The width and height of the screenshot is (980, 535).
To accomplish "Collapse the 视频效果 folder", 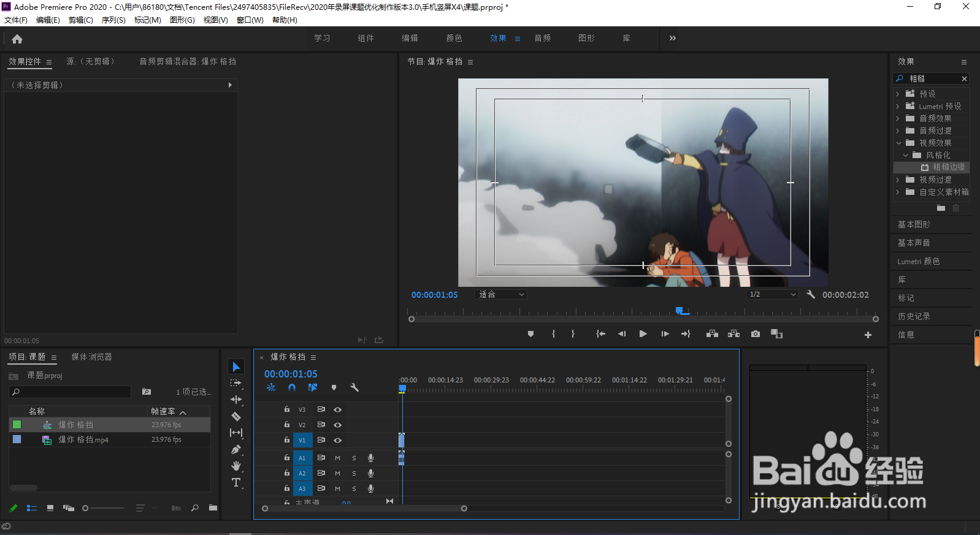I will [x=898, y=143].
